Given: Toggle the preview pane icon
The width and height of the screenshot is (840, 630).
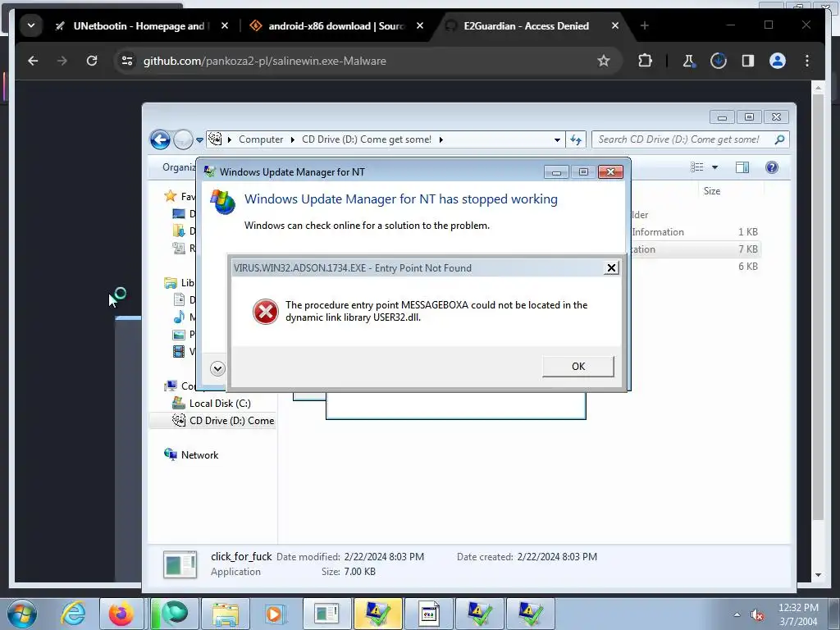Looking at the screenshot, I should [x=742, y=167].
